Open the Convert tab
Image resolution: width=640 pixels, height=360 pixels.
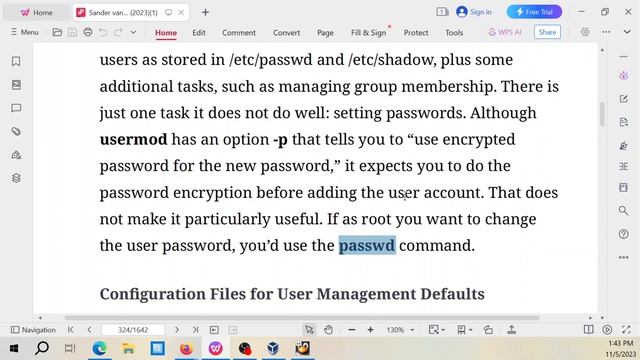click(286, 33)
